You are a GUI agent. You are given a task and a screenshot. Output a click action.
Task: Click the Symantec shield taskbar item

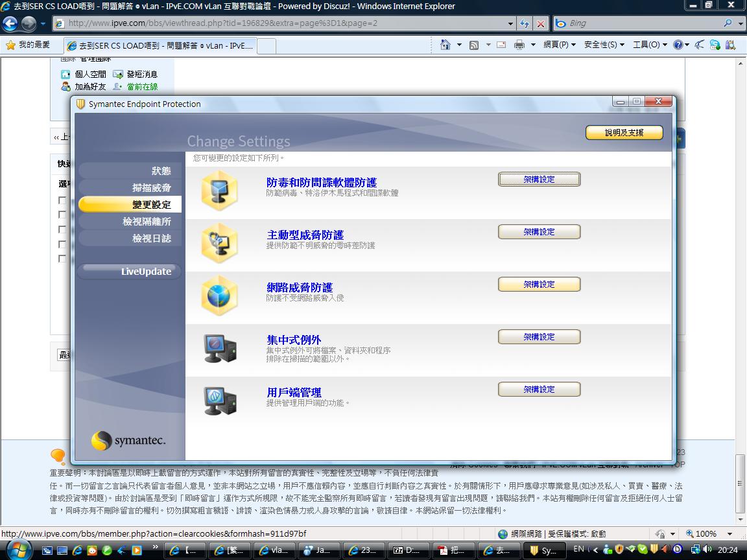pos(543,550)
